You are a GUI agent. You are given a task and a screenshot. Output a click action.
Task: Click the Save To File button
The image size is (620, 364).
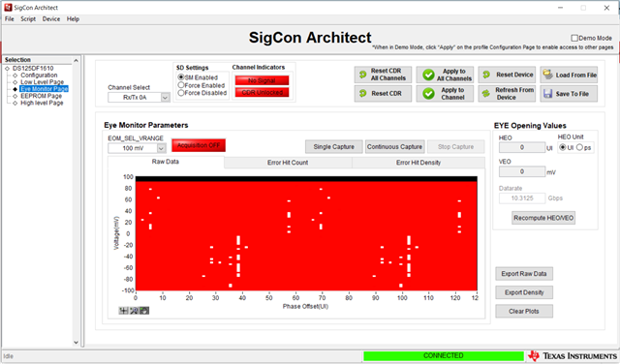[x=569, y=94]
